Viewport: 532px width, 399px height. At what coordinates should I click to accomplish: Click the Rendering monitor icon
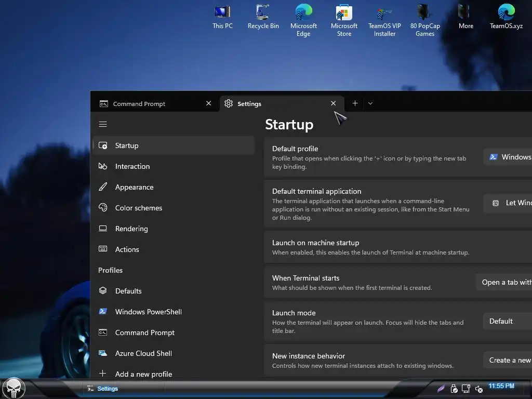tap(103, 229)
